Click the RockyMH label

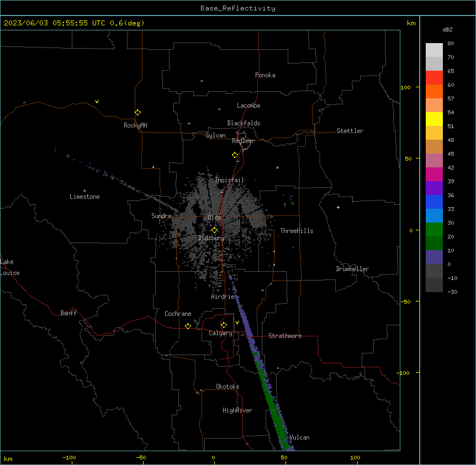tap(135, 125)
